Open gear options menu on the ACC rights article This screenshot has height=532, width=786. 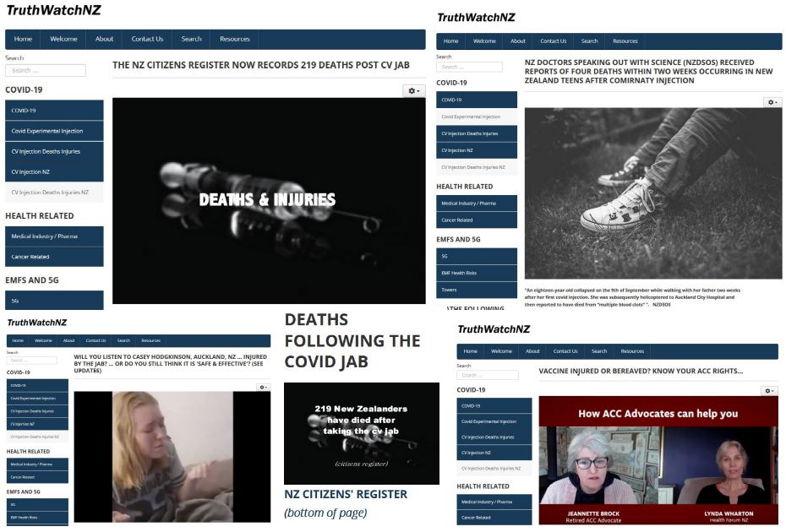(769, 391)
